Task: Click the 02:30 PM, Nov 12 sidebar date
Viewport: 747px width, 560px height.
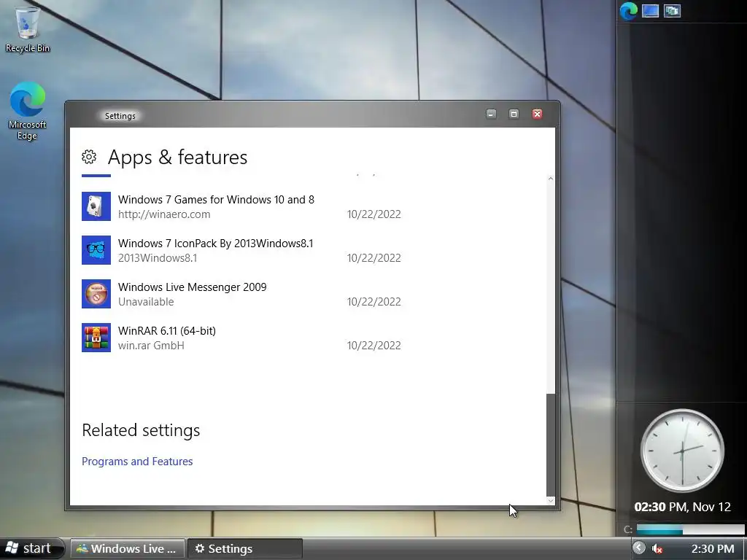Action: tap(682, 507)
